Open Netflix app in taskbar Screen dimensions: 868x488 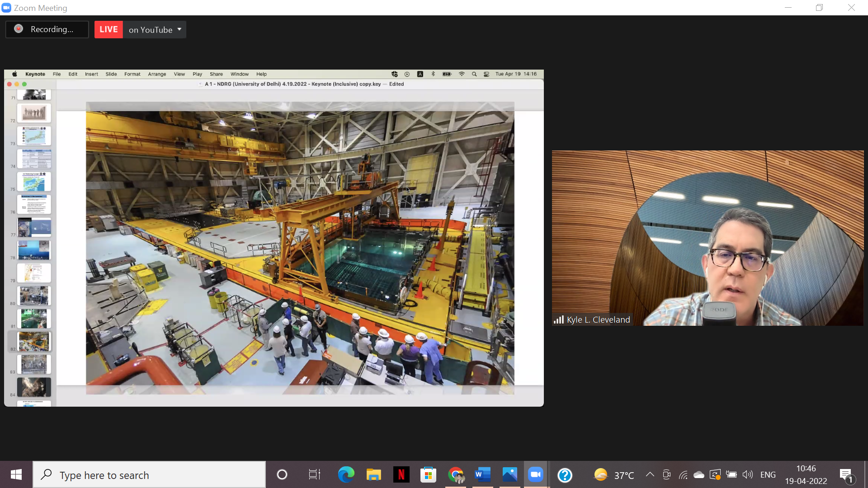[x=401, y=474]
